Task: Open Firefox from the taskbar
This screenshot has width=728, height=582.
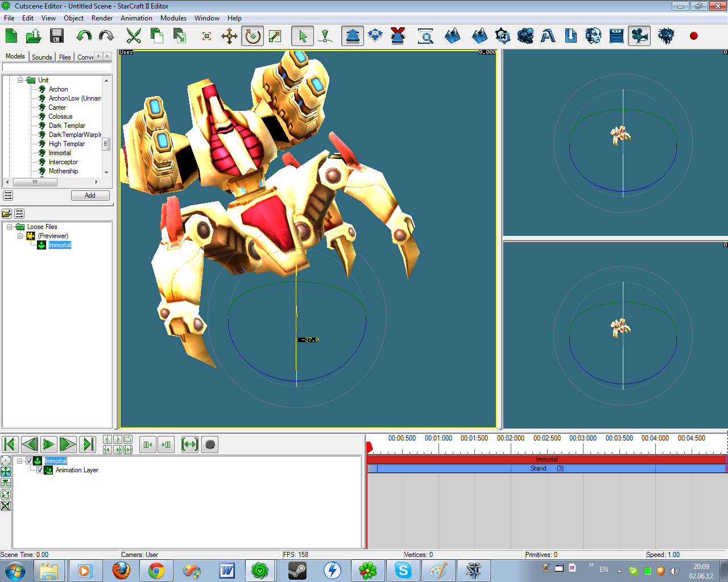Action: [x=121, y=570]
